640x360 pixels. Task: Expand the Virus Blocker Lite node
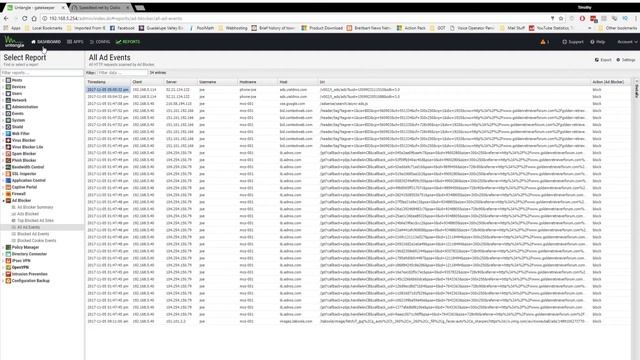[3, 147]
